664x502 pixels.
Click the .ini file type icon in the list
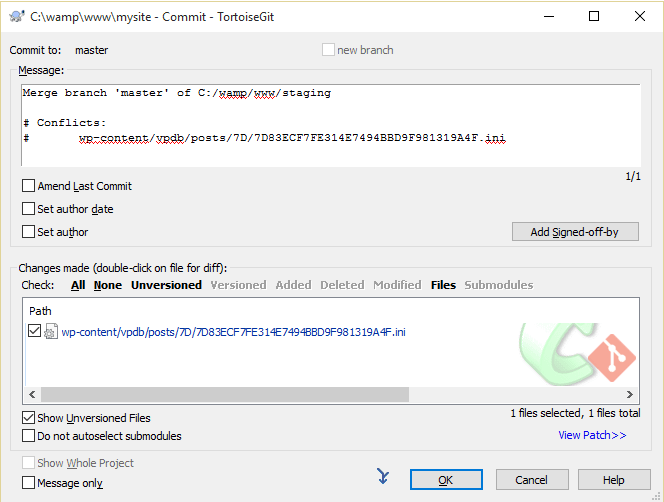(51, 332)
